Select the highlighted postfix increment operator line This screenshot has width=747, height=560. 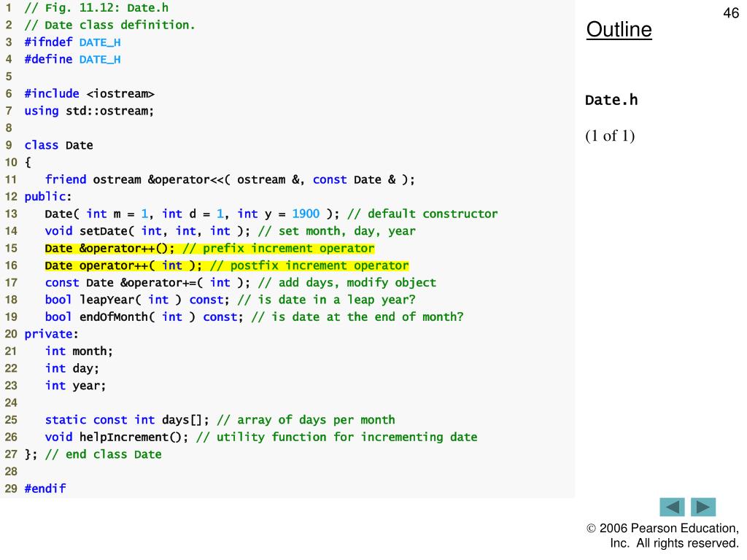227,265
